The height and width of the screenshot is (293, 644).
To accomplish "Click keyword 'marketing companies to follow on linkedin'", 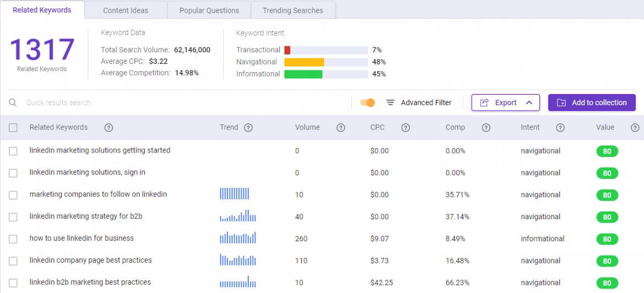I will pos(98,194).
